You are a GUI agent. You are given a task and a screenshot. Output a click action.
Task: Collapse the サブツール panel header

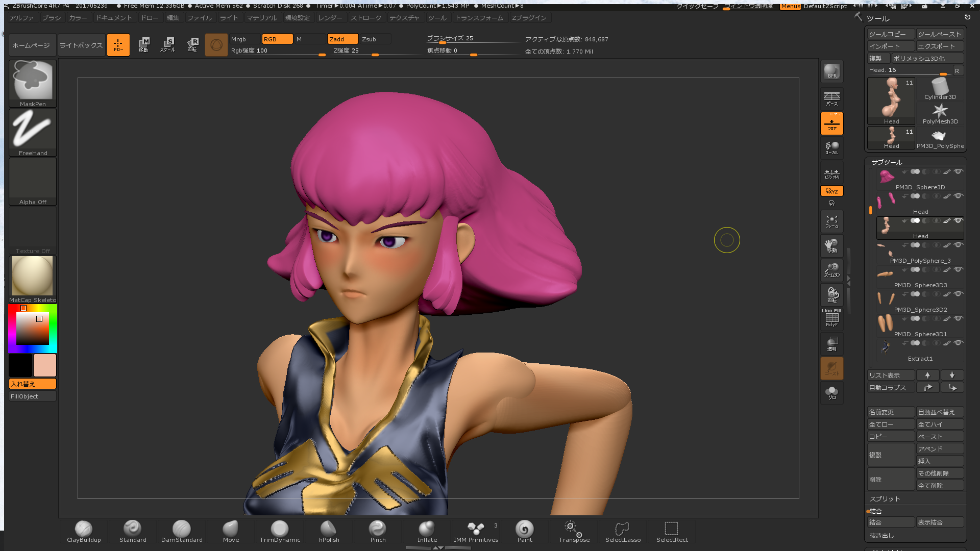tap(887, 162)
